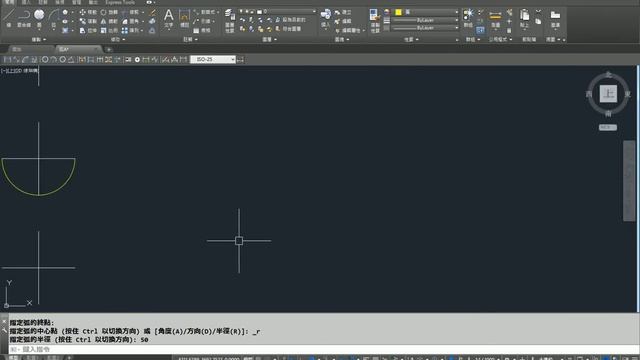This screenshot has height=360, width=640.
Task: Select the Group tool
Action: coord(468,18)
